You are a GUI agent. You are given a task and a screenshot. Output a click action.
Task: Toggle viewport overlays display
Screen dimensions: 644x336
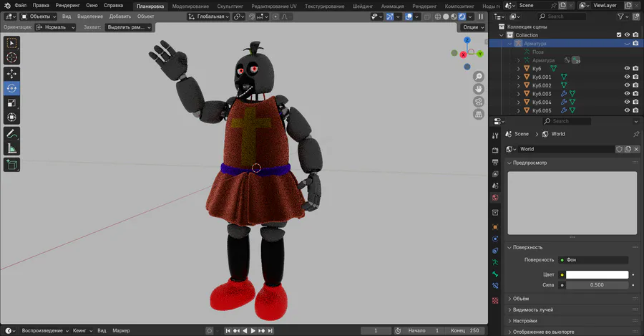click(x=409, y=16)
